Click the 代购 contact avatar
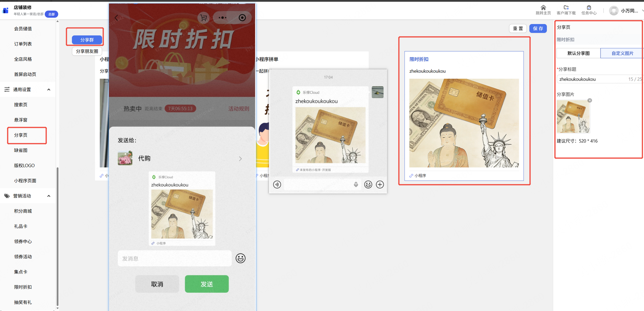The height and width of the screenshot is (311, 644). pyautogui.click(x=125, y=158)
